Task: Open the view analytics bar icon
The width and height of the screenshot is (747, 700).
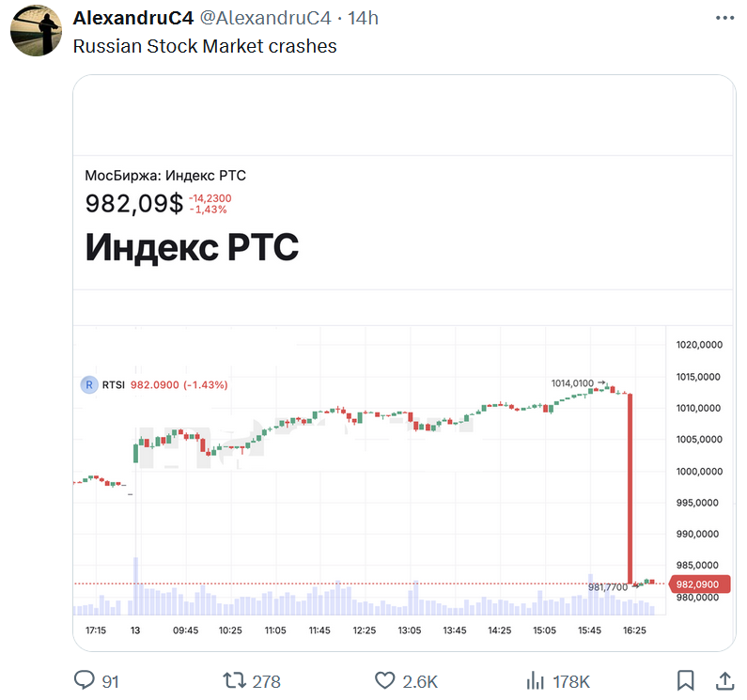Action: pyautogui.click(x=535, y=680)
